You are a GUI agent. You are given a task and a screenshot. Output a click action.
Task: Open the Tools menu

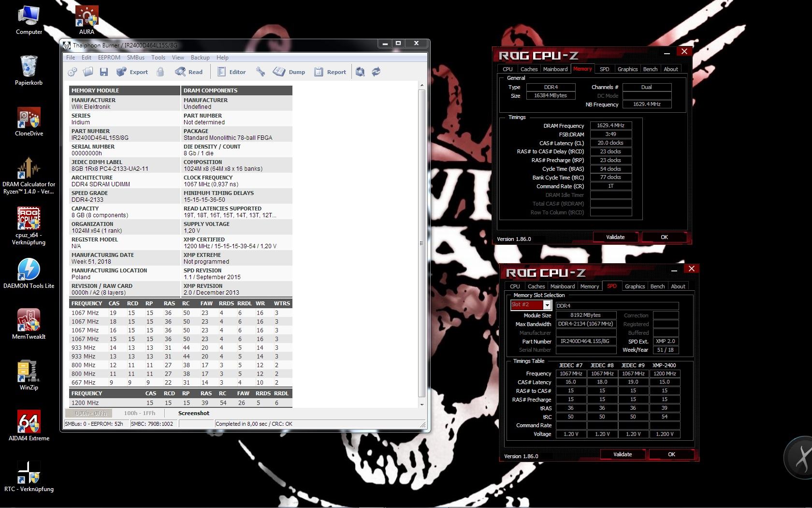point(158,57)
